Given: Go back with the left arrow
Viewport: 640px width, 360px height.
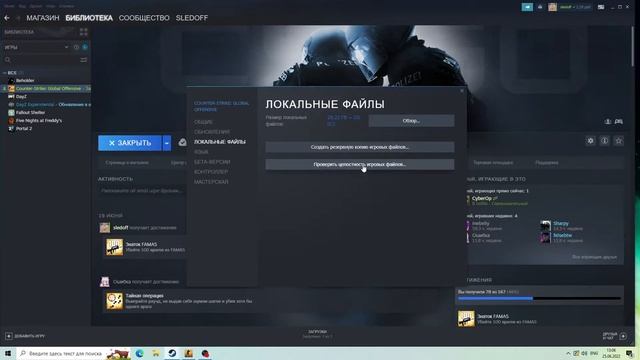Looking at the screenshot, I should point(7,18).
